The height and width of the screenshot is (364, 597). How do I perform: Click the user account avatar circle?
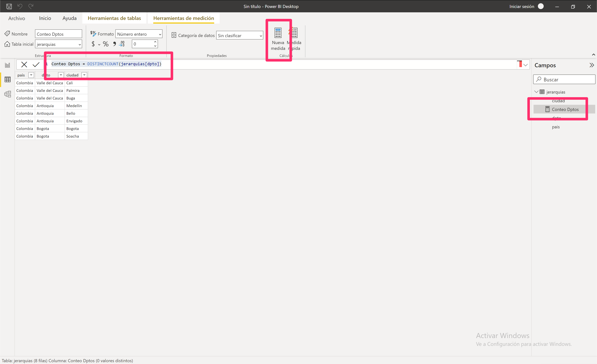[x=541, y=6]
